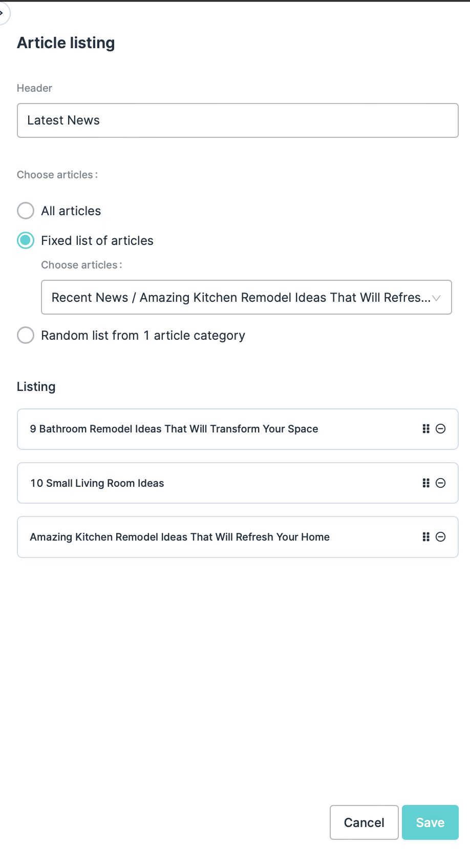Select Fixed list of articles option
The width and height of the screenshot is (470, 868).
[26, 240]
